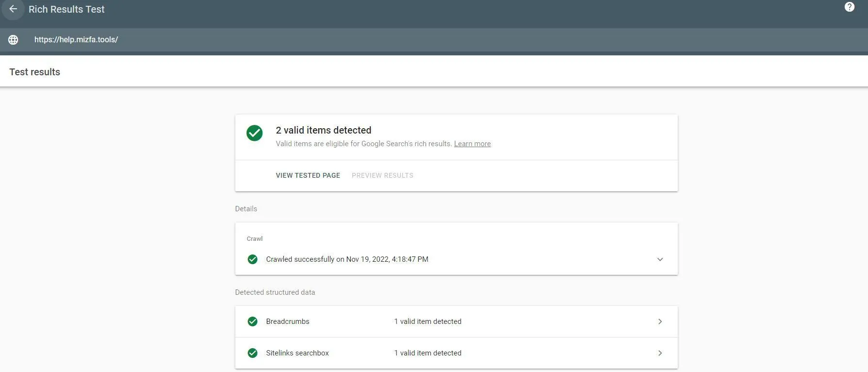Image resolution: width=868 pixels, height=372 pixels.
Task: Click the back arrow beside Rich Results Test
Action: coord(13,9)
